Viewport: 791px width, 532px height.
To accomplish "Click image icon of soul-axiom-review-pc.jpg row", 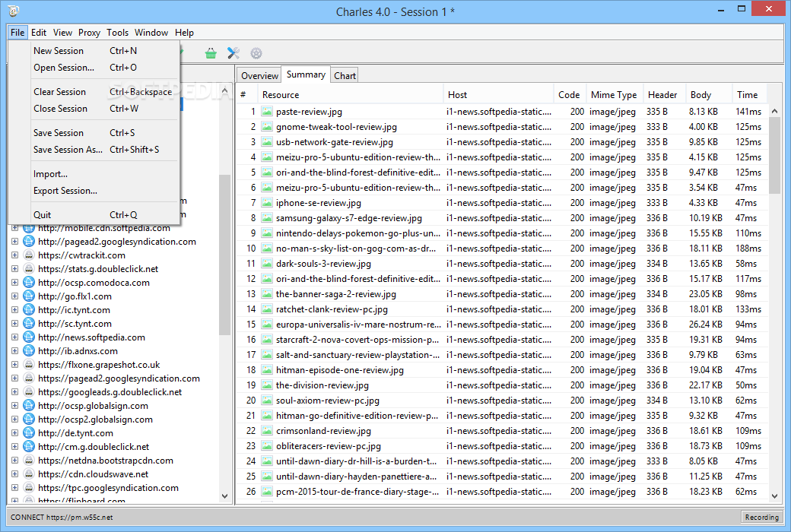I will 267,401.
